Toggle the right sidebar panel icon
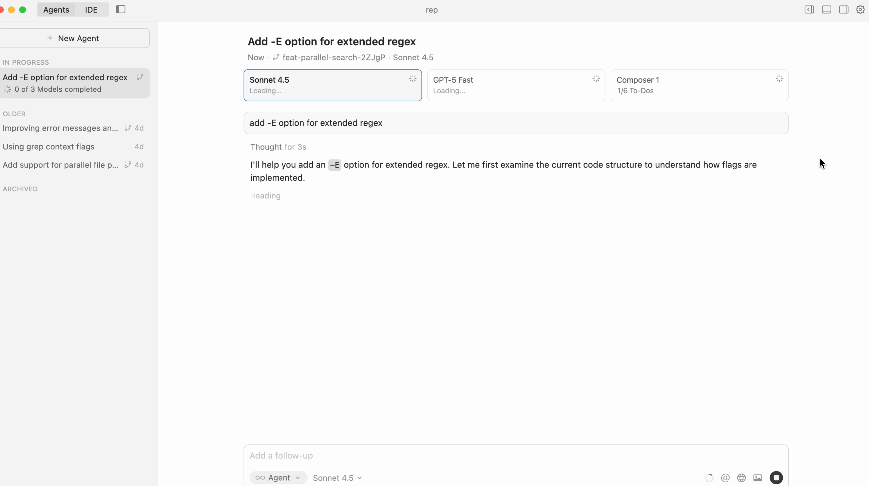869x486 pixels. point(843,9)
